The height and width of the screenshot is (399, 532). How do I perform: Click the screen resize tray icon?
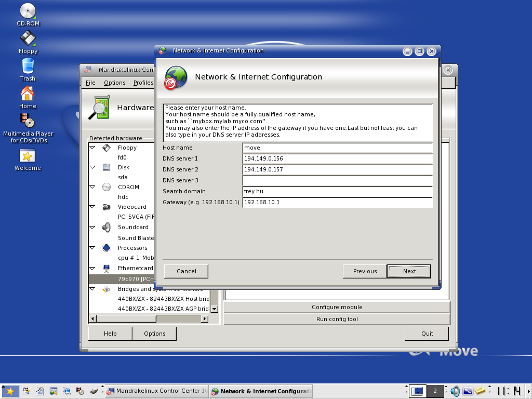point(468,391)
